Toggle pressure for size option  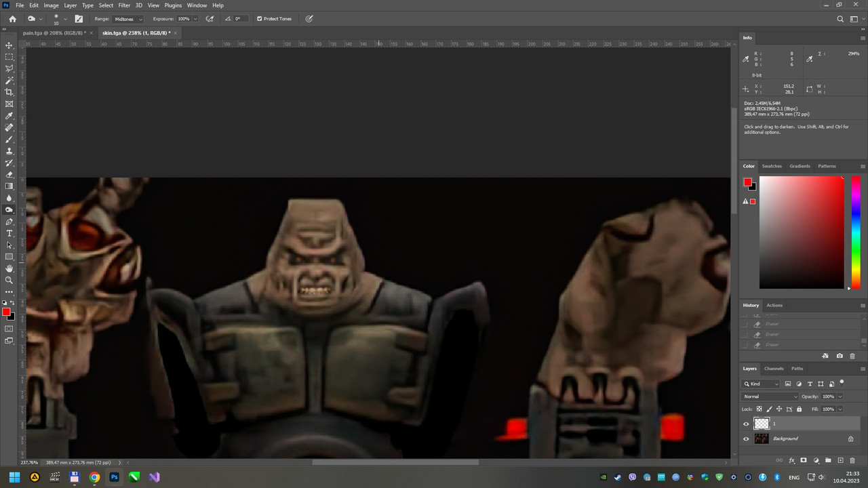pos(309,19)
